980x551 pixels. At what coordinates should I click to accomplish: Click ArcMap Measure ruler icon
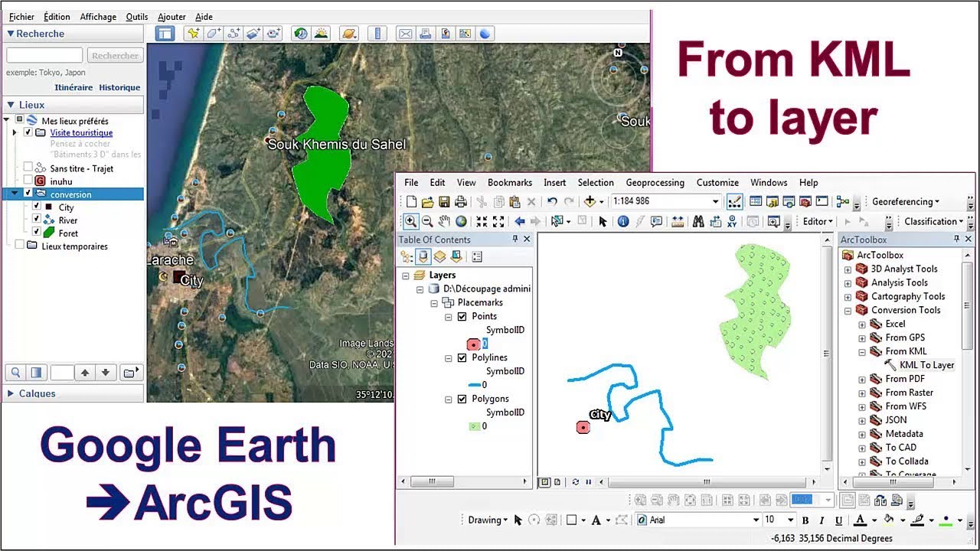pos(678,222)
